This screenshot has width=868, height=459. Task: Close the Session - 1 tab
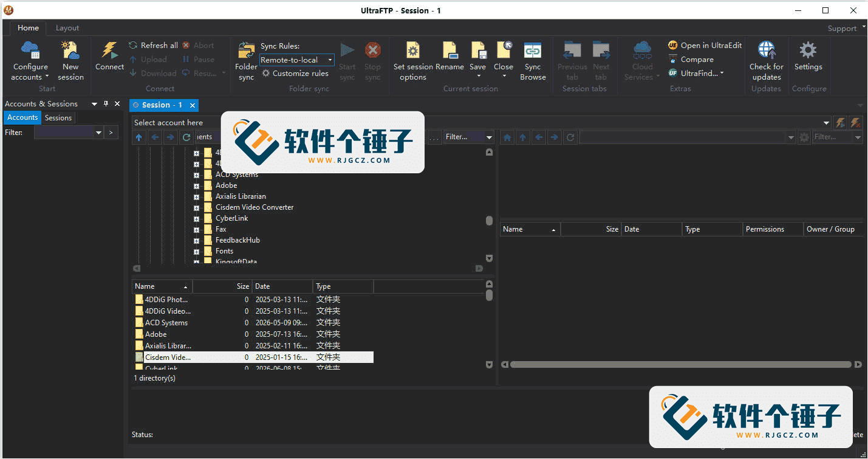[x=193, y=105]
